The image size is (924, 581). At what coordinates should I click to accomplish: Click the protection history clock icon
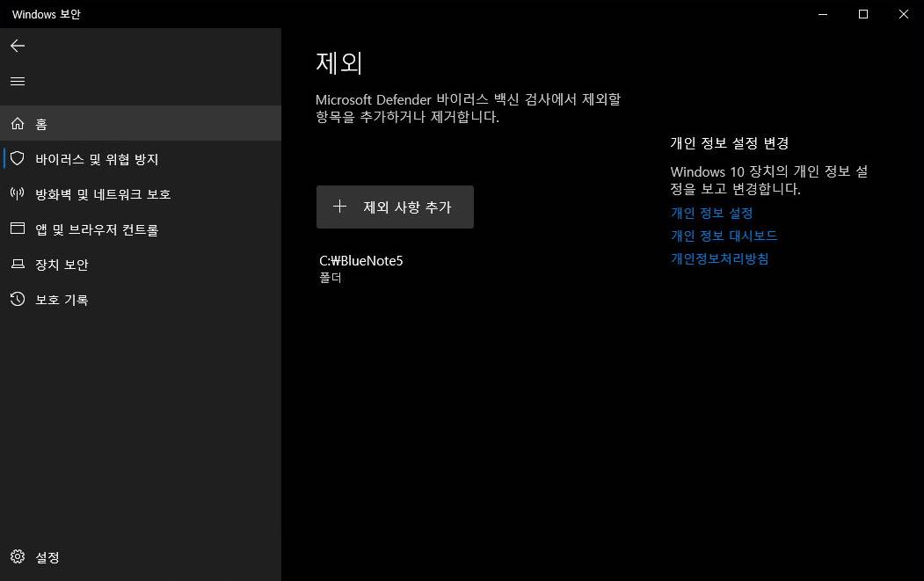coord(18,299)
